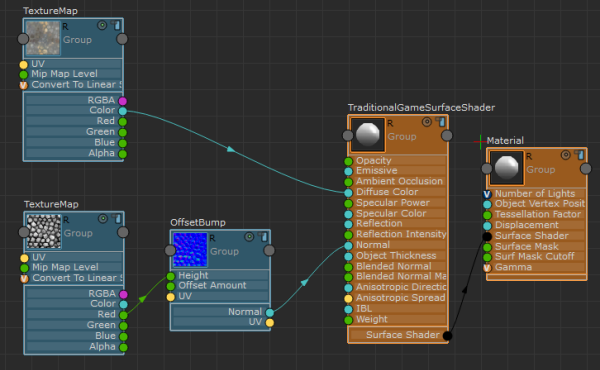The height and width of the screenshot is (370, 600).
Task: Select the OffsetBump Normal output port
Action: 270,313
